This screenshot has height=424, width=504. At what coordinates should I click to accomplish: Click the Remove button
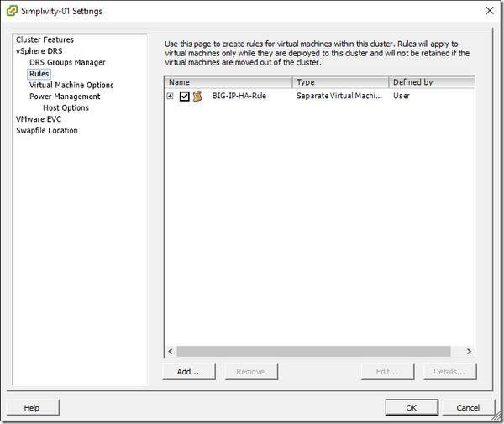pyautogui.click(x=251, y=371)
